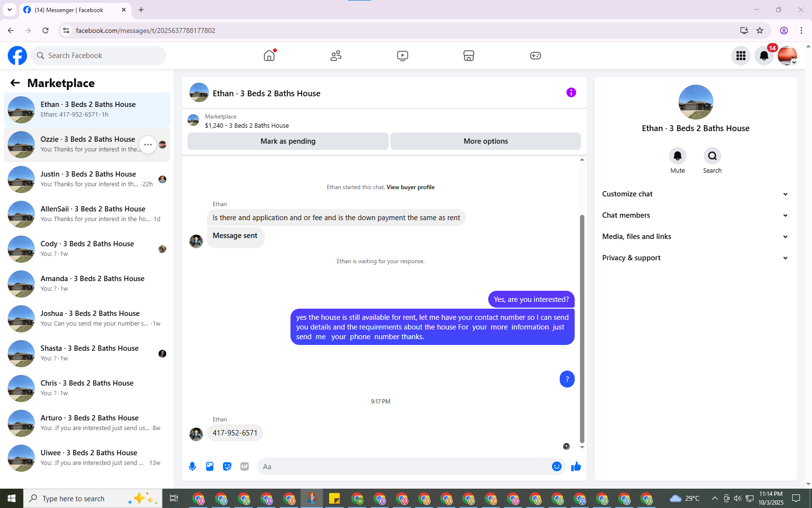812x508 pixels.
Task: Open Amanda conversation in chat list
Action: pyautogui.click(x=87, y=284)
